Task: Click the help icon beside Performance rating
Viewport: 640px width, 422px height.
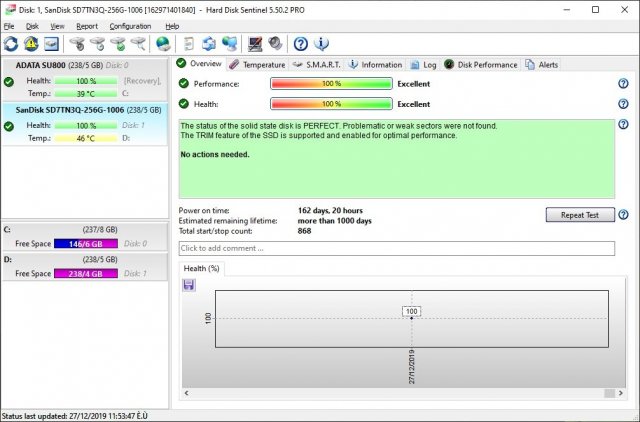Action: click(623, 84)
